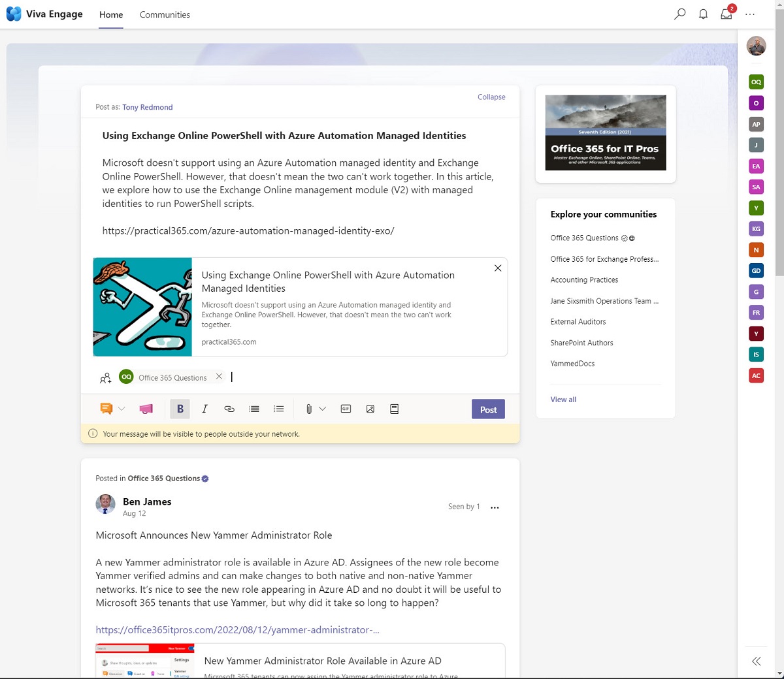
Task: Open search with the magnifier icon
Action: [x=679, y=14]
